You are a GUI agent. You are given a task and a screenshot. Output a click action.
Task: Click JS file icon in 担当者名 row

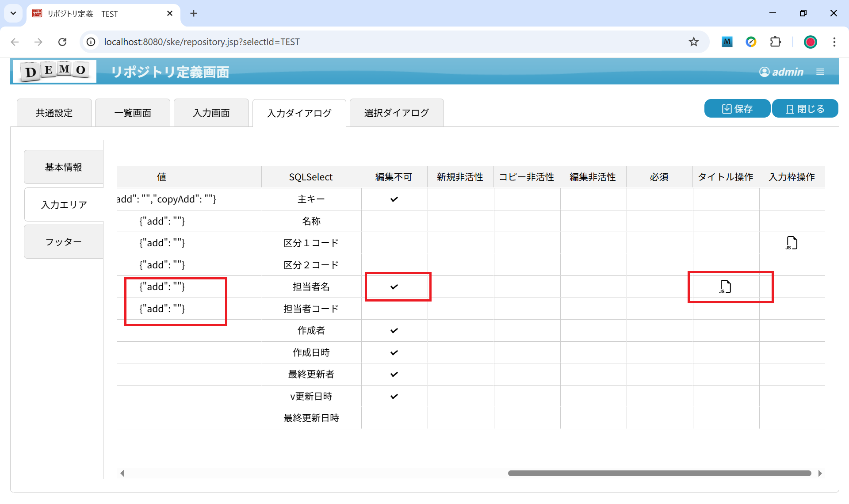click(725, 286)
